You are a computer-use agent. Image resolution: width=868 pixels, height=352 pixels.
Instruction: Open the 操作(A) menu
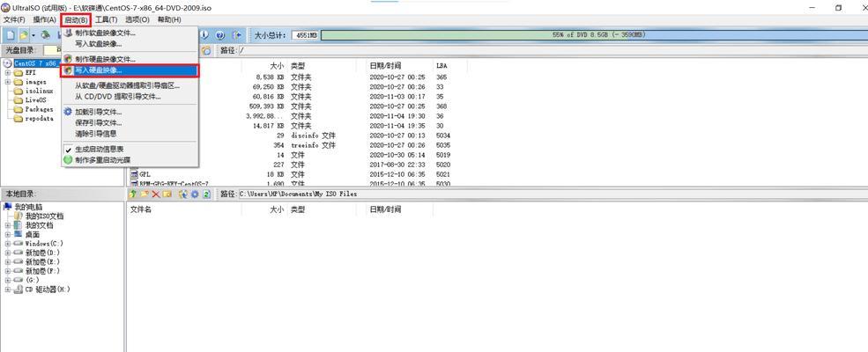[44, 20]
